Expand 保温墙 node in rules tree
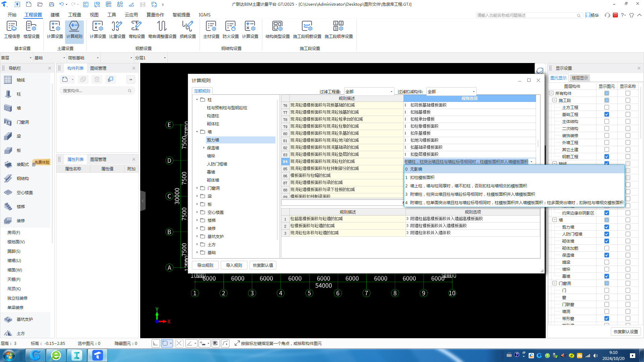This screenshot has width=644, height=362. coord(204,148)
